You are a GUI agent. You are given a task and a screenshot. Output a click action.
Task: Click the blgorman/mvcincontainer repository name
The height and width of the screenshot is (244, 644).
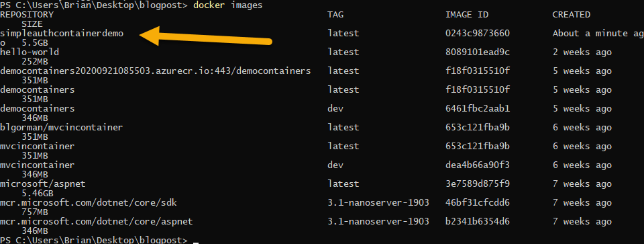coord(61,128)
